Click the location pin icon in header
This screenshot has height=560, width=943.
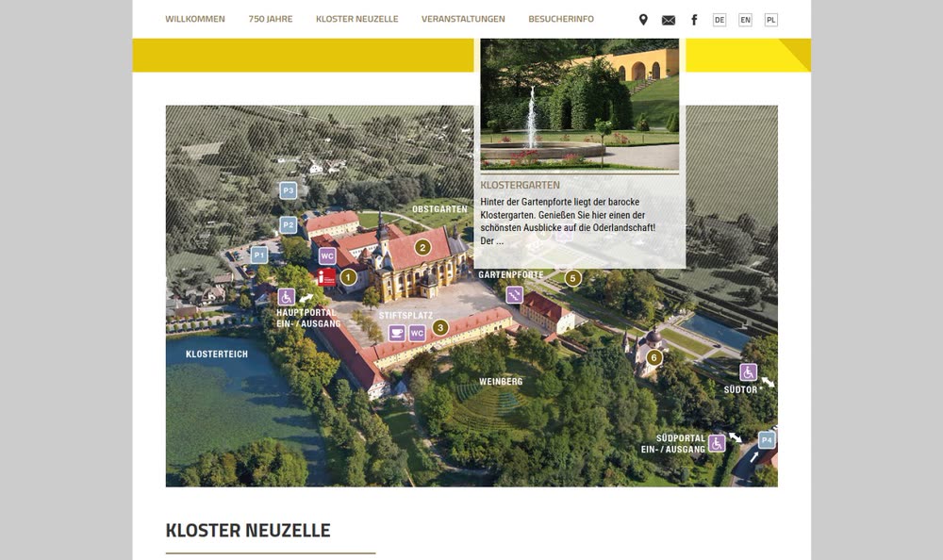click(x=643, y=20)
